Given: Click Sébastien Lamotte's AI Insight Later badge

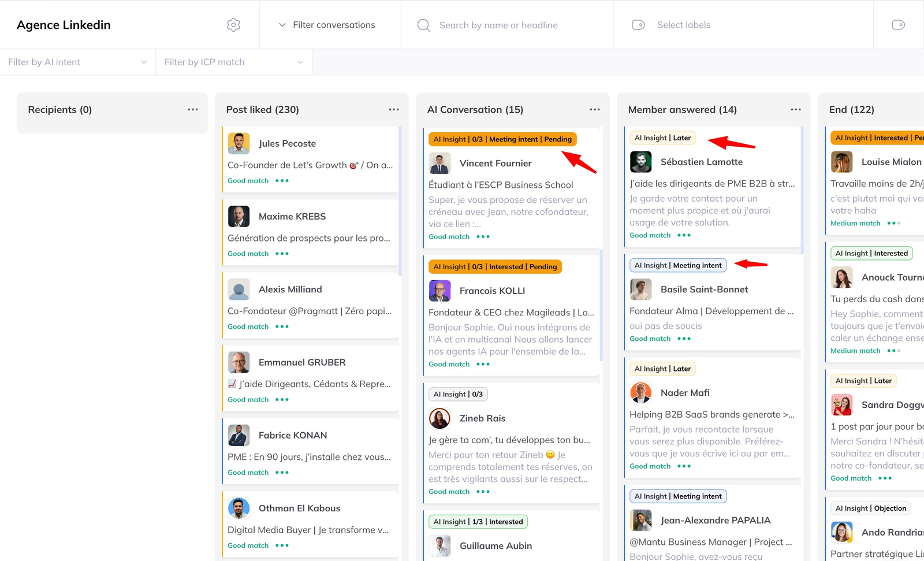Looking at the screenshot, I should coord(662,138).
